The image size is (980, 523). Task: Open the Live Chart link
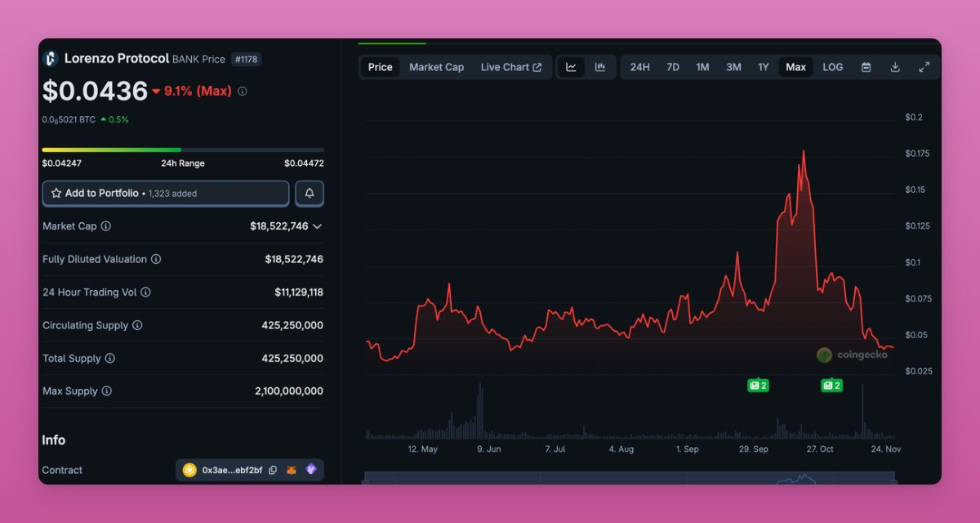(506, 67)
